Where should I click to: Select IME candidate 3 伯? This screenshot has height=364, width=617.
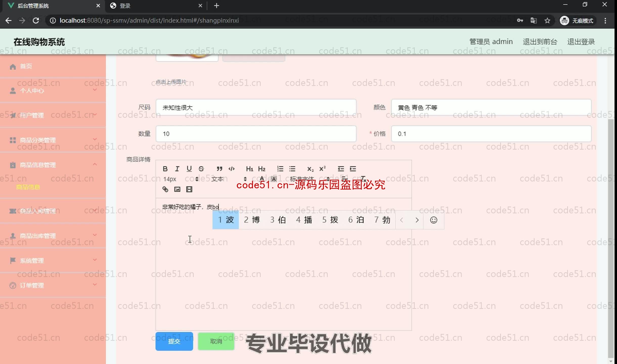278,220
